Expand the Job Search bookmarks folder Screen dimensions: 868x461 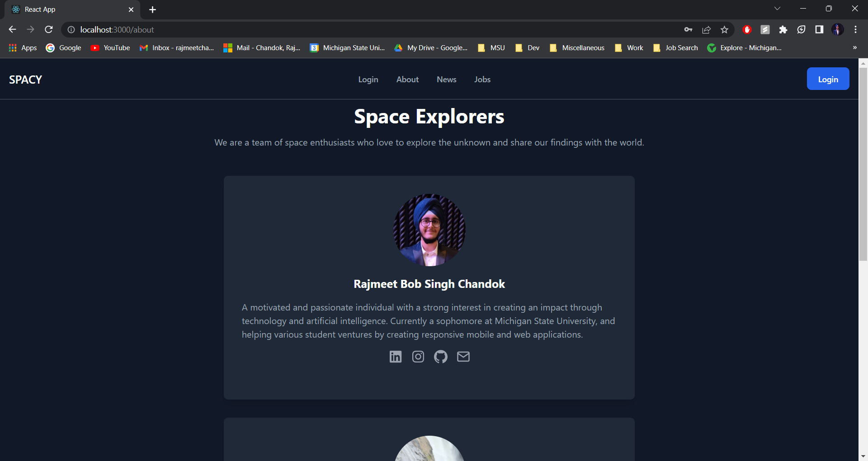click(675, 48)
